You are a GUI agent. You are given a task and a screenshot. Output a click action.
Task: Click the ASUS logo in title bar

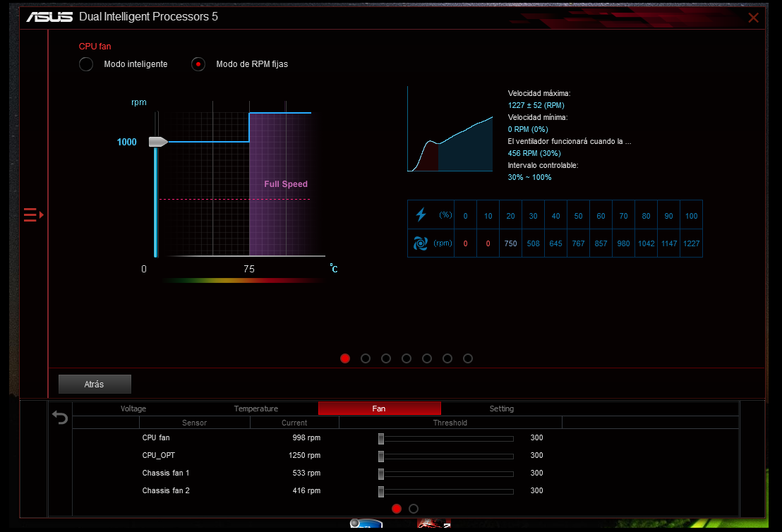click(x=49, y=17)
